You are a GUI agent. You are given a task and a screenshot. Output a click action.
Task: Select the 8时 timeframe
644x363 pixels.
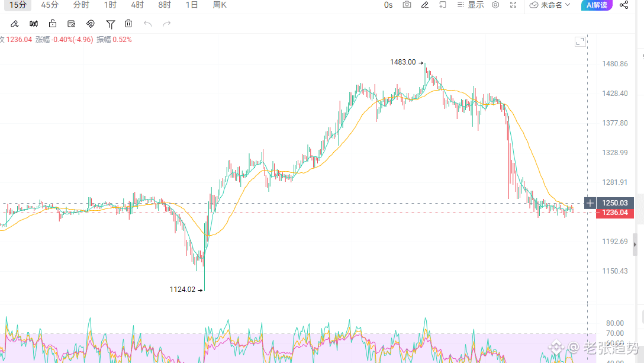(x=165, y=5)
